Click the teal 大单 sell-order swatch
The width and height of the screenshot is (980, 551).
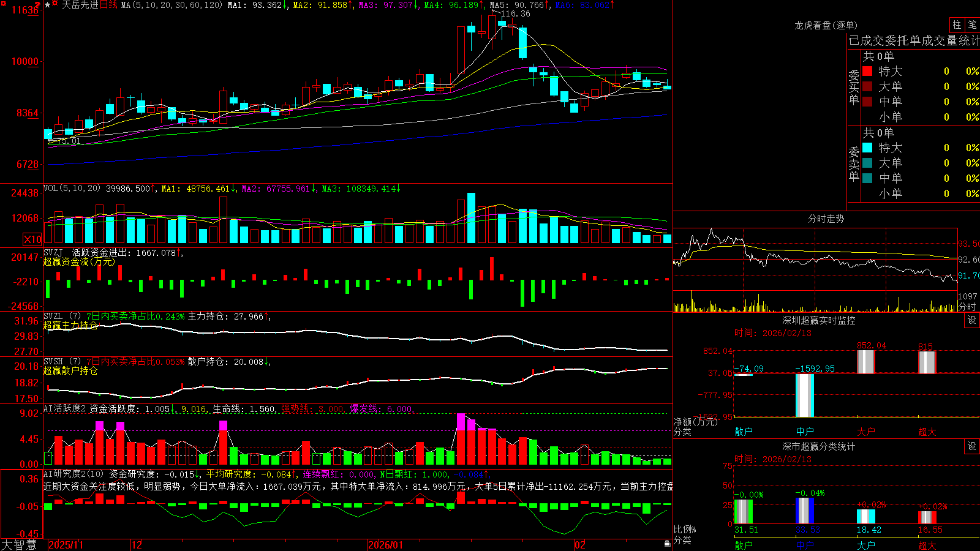[x=867, y=163]
